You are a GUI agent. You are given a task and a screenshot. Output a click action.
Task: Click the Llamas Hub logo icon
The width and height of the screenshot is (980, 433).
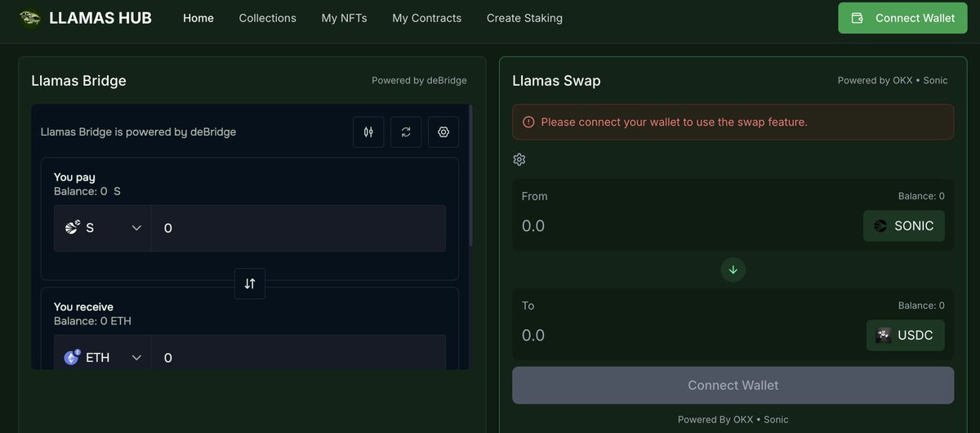point(30,17)
